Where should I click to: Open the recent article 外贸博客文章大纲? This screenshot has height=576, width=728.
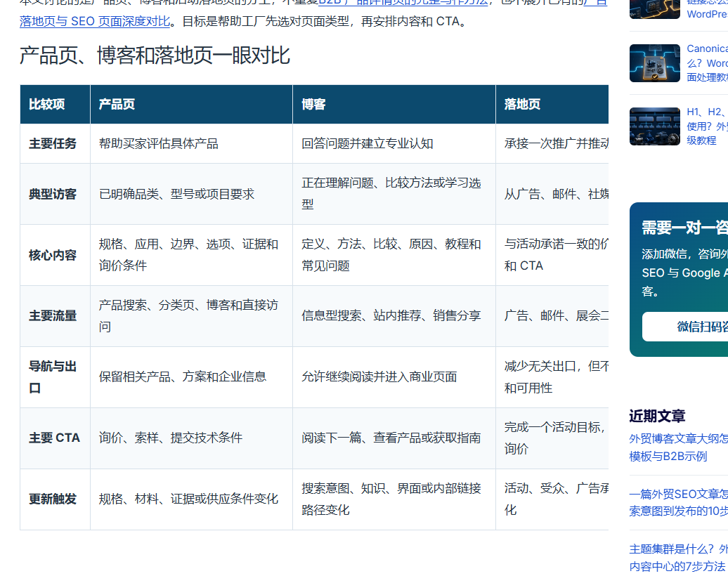pyautogui.click(x=678, y=447)
